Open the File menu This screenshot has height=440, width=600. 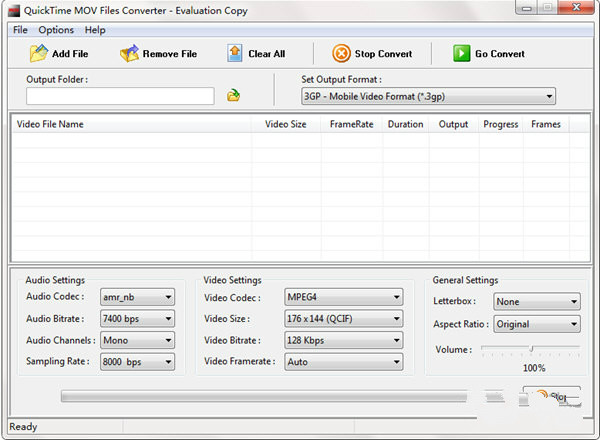20,30
